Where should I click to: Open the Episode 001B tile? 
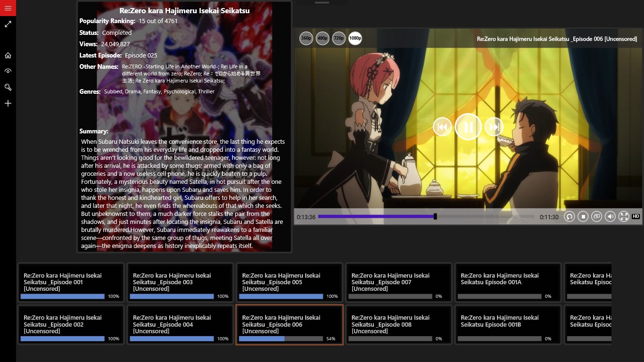(508, 325)
